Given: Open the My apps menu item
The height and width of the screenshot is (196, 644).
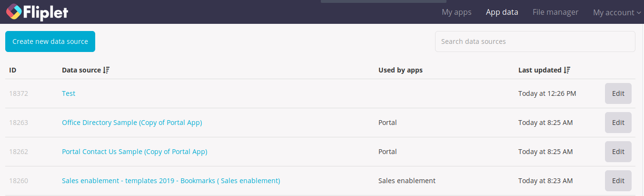Looking at the screenshot, I should (456, 12).
